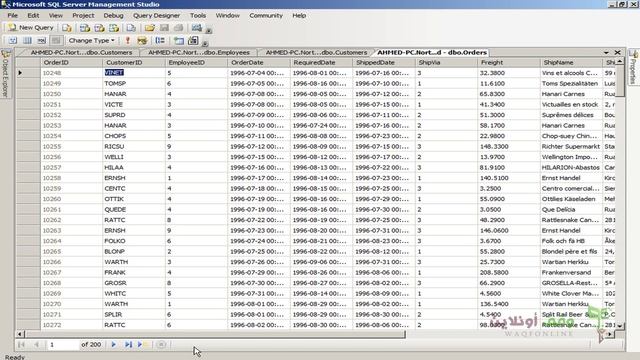Click the move to new row icon
This screenshot has height=360, width=640.
pos(142,344)
